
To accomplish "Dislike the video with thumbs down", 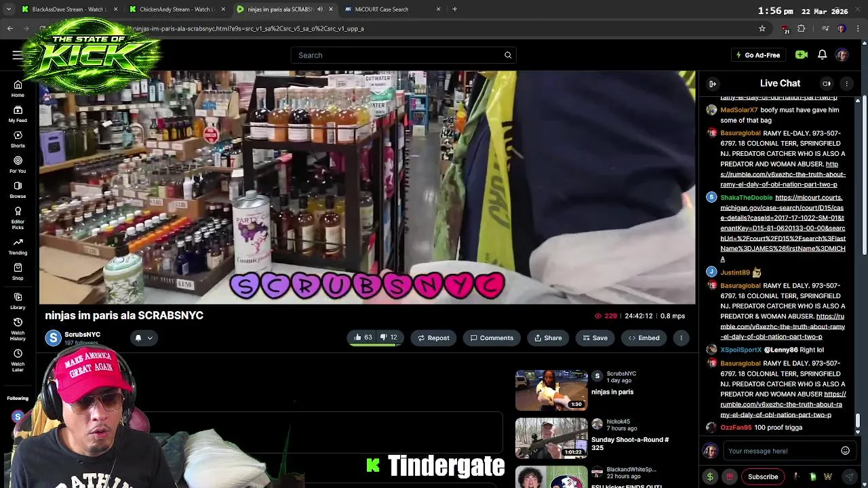I will pos(389,338).
